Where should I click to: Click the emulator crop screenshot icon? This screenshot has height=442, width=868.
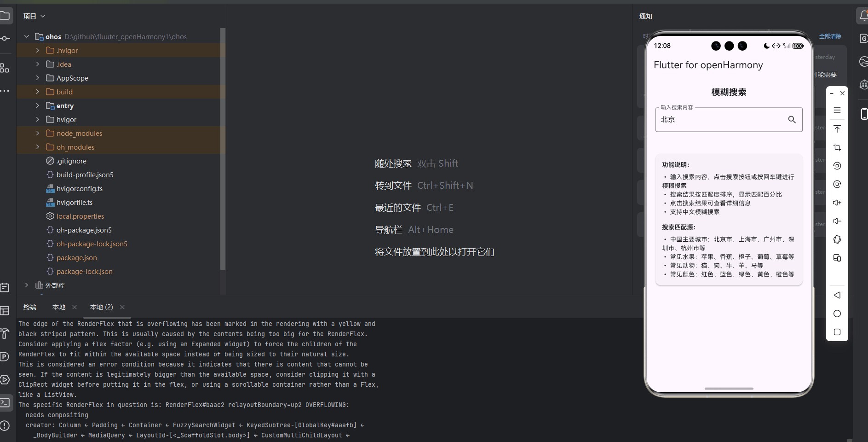[837, 147]
